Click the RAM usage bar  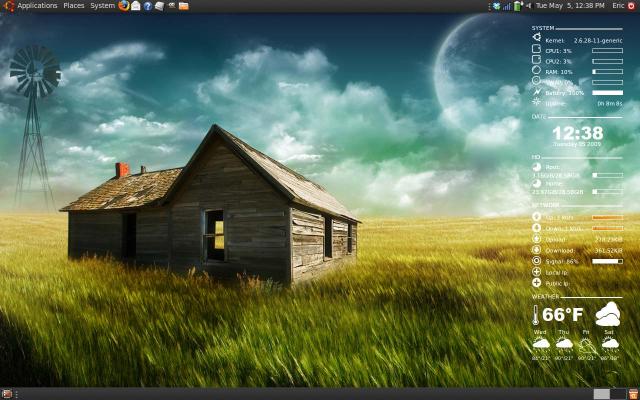tap(607, 71)
